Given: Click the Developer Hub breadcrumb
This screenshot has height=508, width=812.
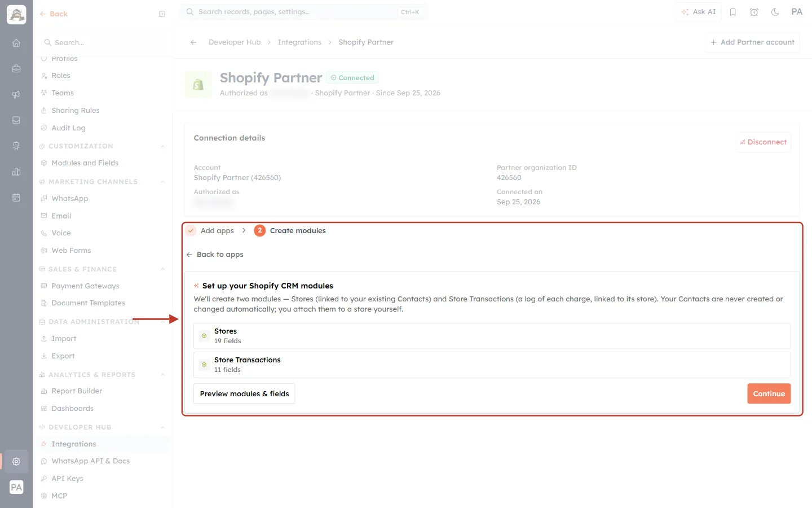Looking at the screenshot, I should 235,42.
